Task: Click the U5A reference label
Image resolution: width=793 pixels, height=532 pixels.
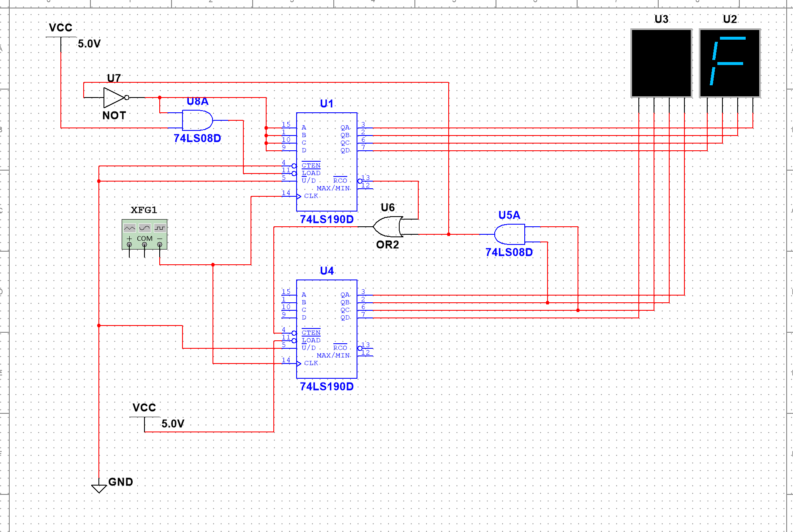Action: pos(510,215)
